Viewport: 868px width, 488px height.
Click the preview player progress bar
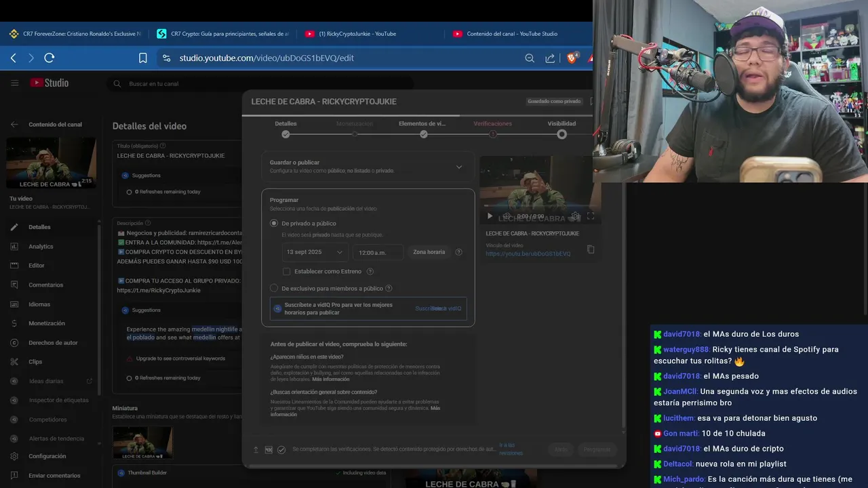[x=540, y=207]
